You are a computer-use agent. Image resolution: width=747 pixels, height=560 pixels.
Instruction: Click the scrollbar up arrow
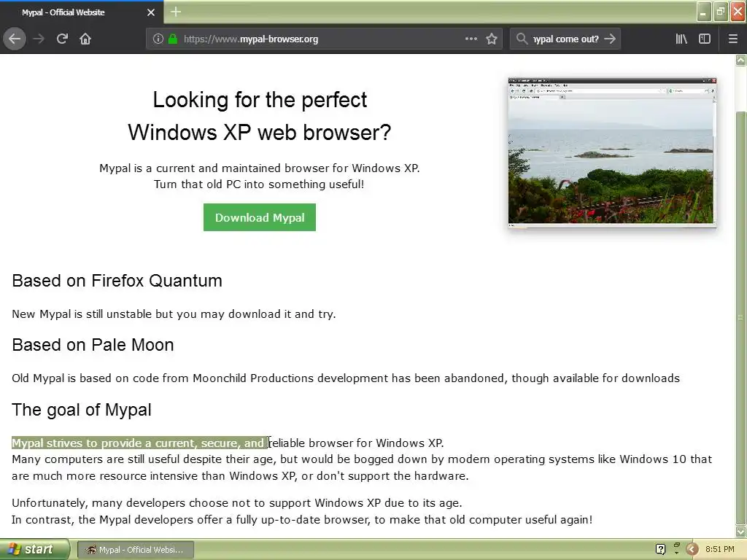[x=741, y=60]
